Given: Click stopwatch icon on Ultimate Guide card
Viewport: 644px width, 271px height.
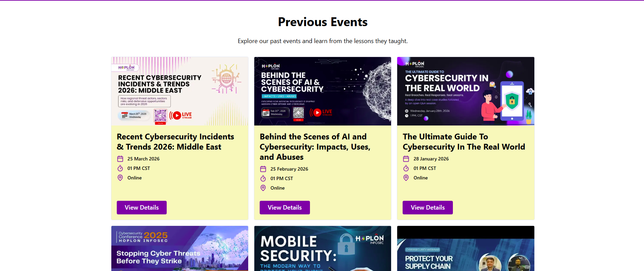Looking at the screenshot, I should [406, 168].
